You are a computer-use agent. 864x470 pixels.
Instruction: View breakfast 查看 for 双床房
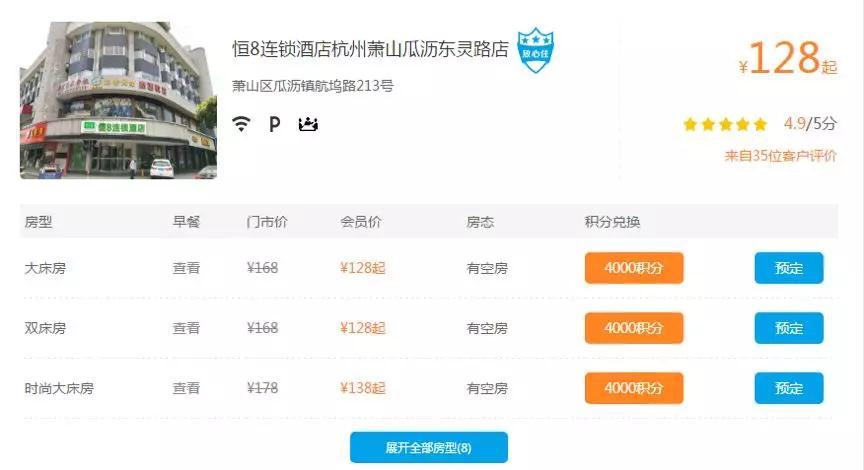coord(186,328)
